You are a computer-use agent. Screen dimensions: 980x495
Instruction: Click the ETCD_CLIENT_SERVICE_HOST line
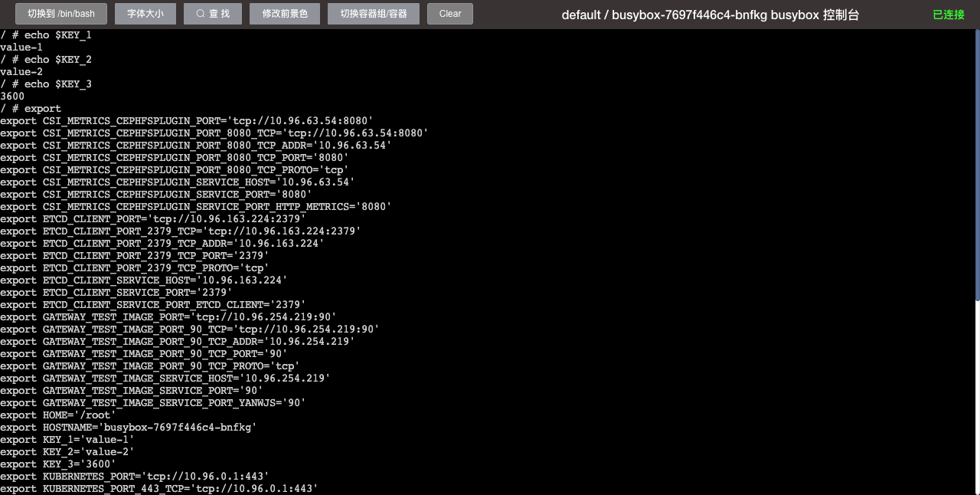pos(144,280)
